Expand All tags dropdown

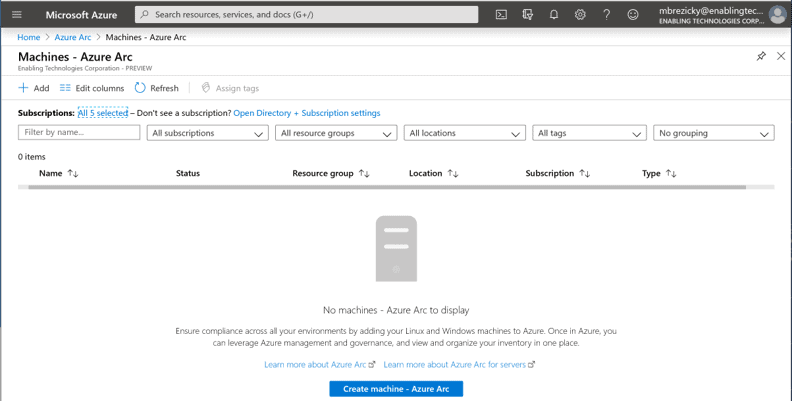click(589, 133)
